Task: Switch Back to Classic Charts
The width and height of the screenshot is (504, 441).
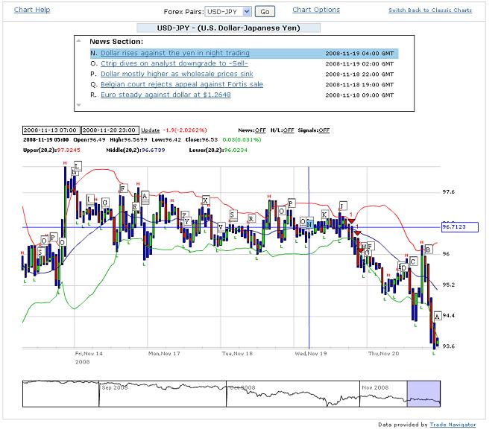Action: pyautogui.click(x=429, y=10)
